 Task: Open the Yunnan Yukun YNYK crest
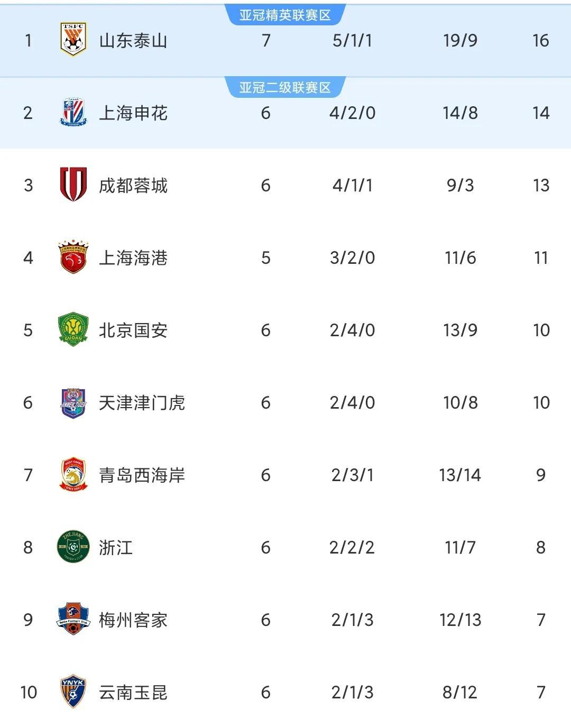(x=73, y=692)
